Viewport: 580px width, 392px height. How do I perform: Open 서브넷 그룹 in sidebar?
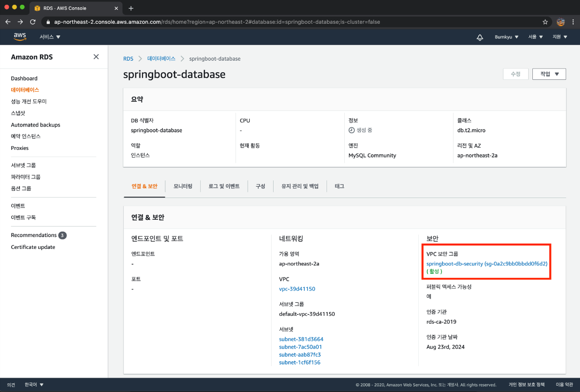23,165
